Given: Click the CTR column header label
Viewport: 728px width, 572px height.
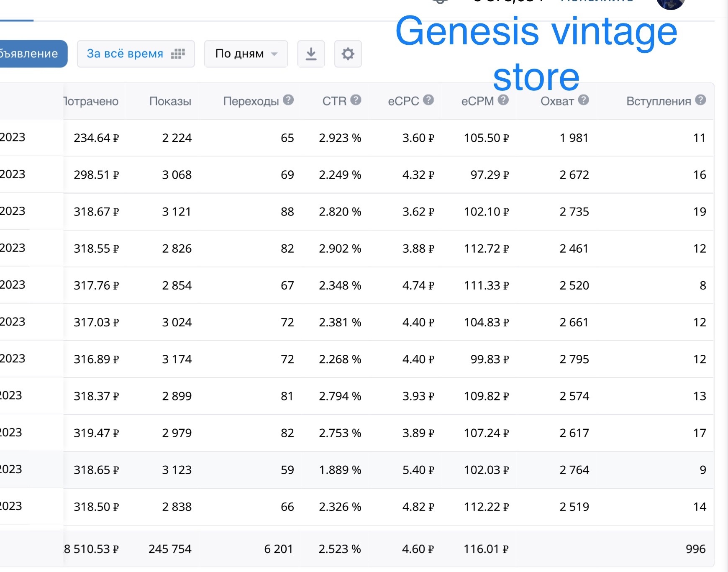Looking at the screenshot, I should tap(334, 101).
